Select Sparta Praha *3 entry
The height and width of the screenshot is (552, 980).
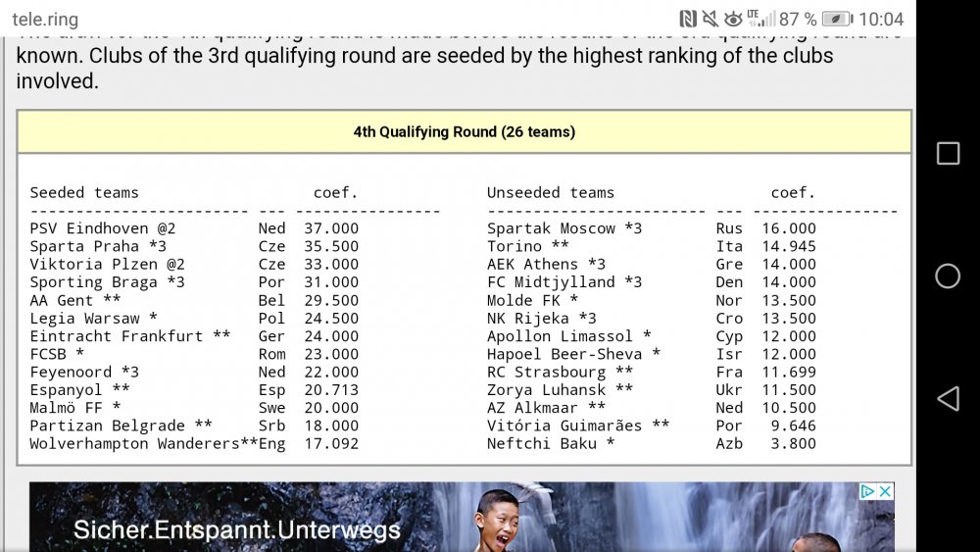pos(98,246)
